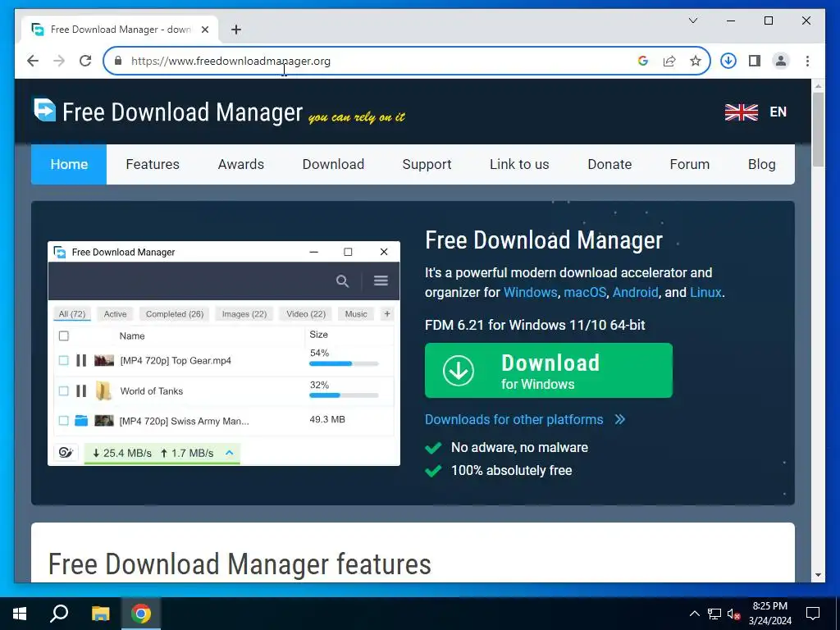Click the UK flag language icon
This screenshot has height=630, width=840.
pos(742,112)
